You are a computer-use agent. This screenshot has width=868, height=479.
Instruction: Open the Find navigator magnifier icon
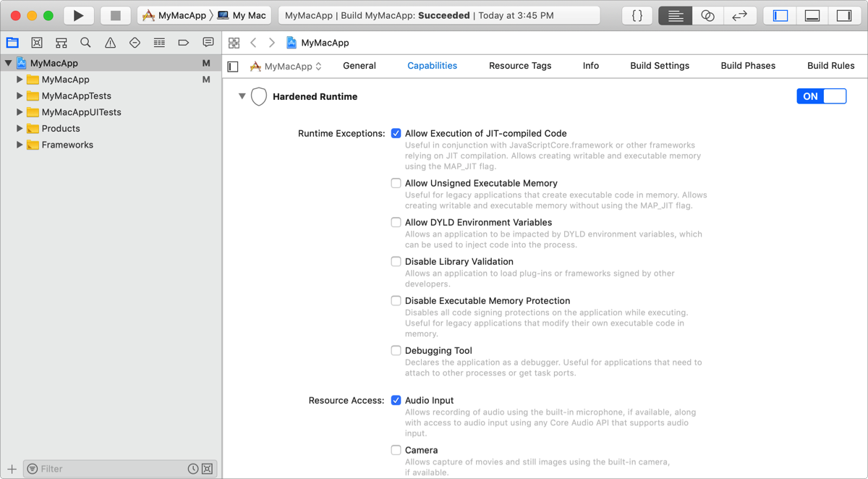85,43
